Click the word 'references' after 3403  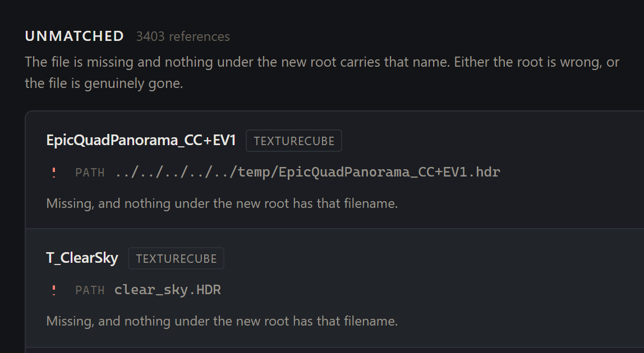199,36
